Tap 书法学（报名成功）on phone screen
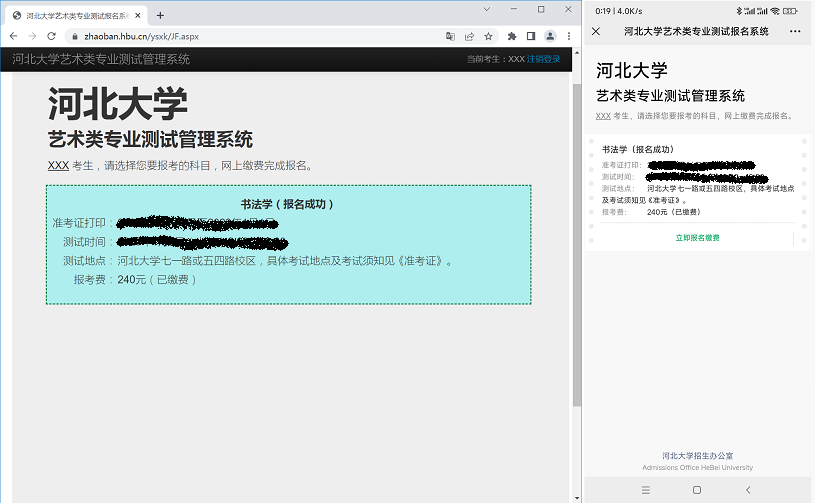 click(x=638, y=150)
